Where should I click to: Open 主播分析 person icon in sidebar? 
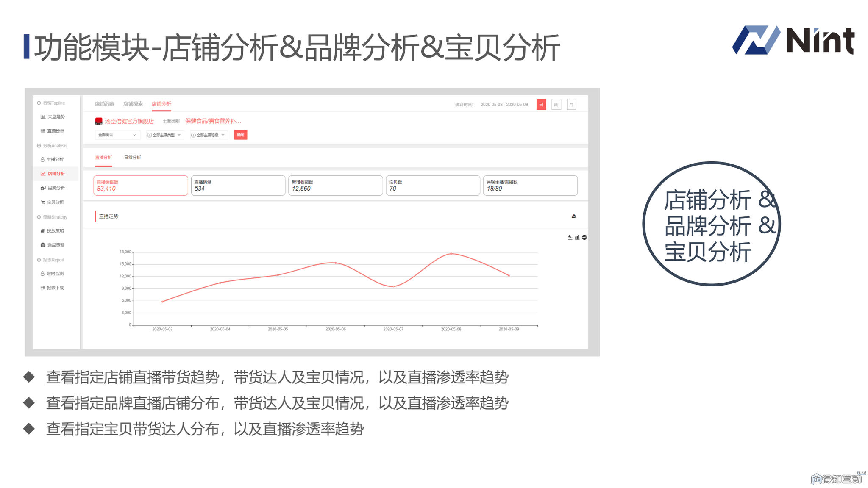tap(42, 160)
